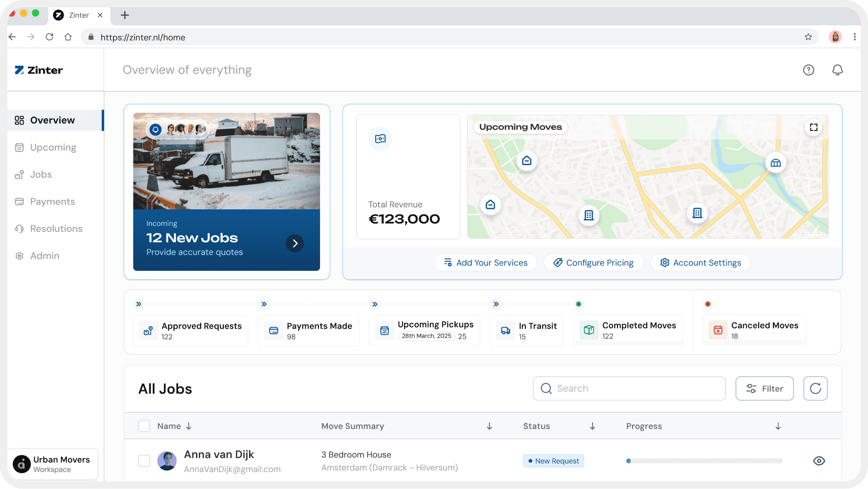
Task: Click the Add Your Services button
Action: coord(485,262)
